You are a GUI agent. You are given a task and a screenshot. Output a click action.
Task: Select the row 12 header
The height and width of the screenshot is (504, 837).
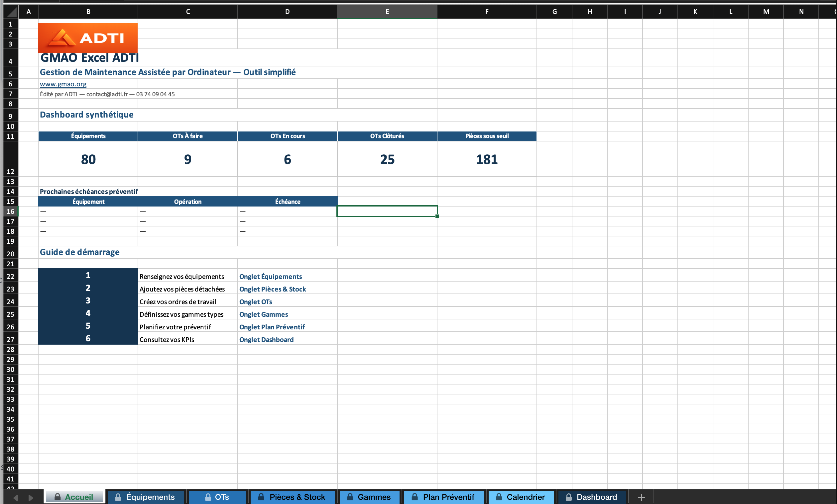pyautogui.click(x=10, y=171)
